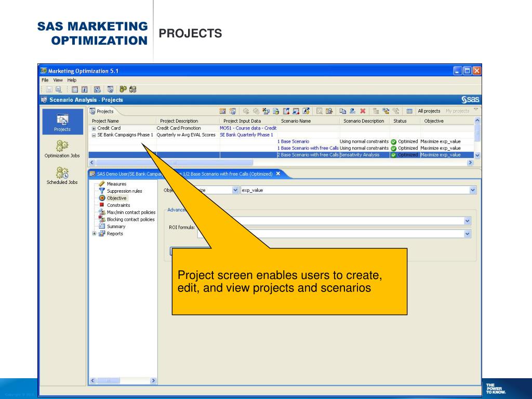Select Summary in the scenario tree

(116, 227)
